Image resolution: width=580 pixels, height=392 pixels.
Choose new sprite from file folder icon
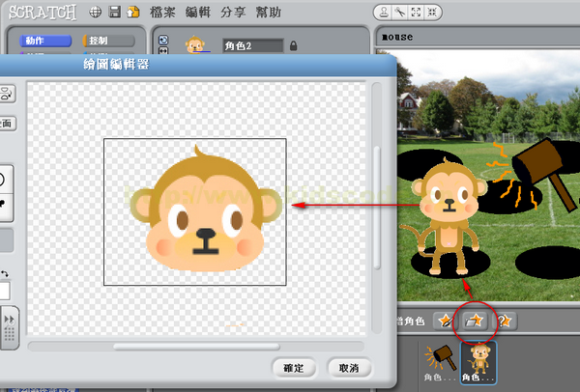pyautogui.click(x=475, y=321)
